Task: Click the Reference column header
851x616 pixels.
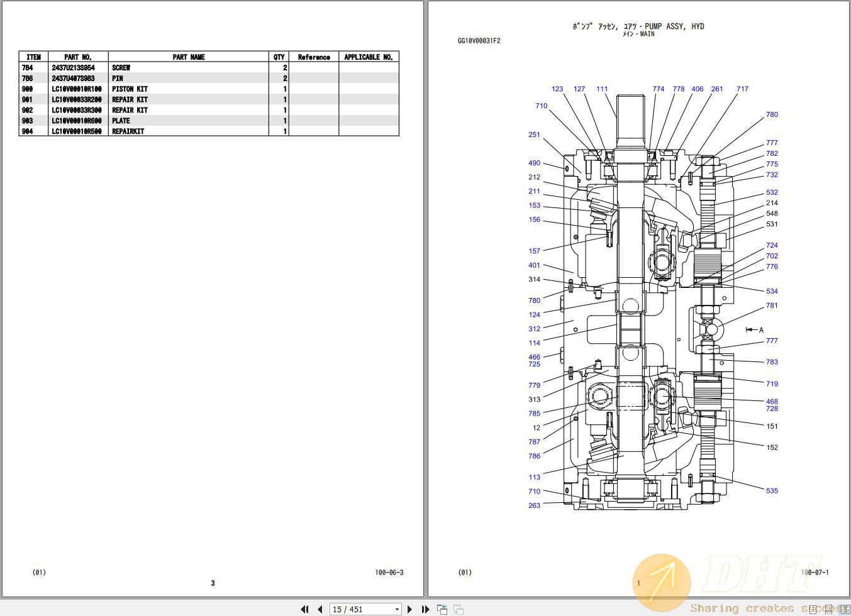Action: pyautogui.click(x=314, y=57)
